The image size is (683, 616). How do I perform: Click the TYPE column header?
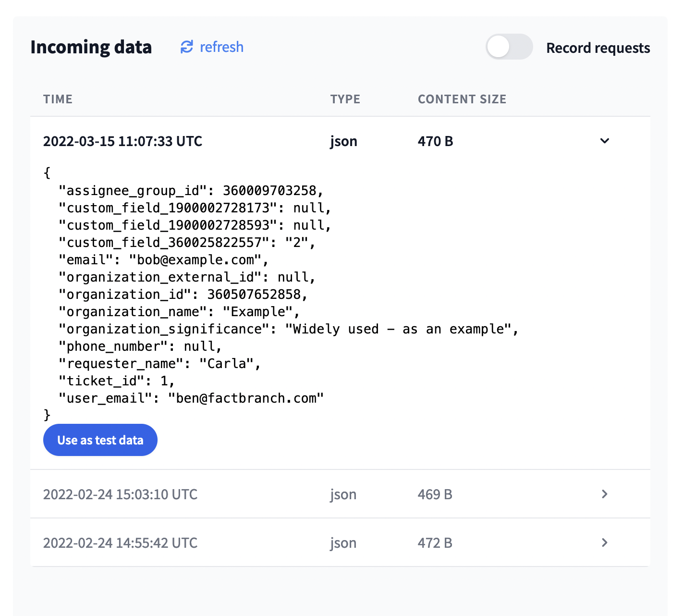(345, 99)
